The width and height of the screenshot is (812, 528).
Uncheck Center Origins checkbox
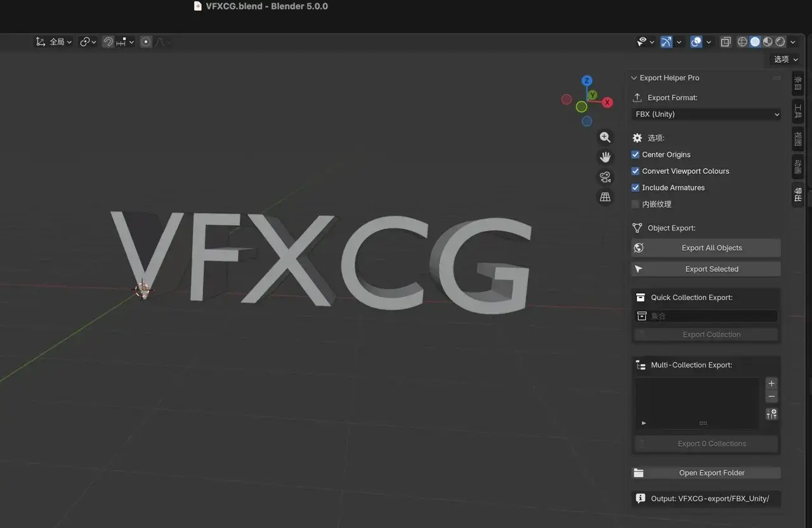pos(636,154)
